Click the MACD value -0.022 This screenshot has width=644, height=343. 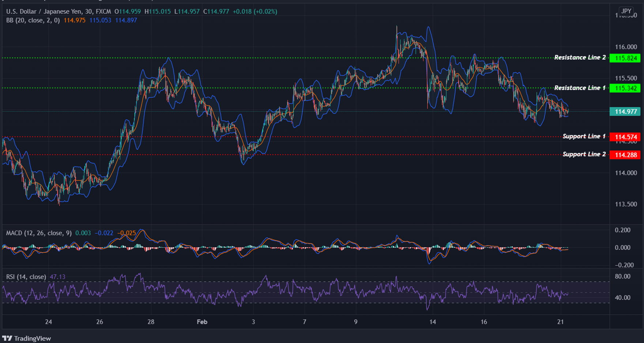click(x=104, y=233)
